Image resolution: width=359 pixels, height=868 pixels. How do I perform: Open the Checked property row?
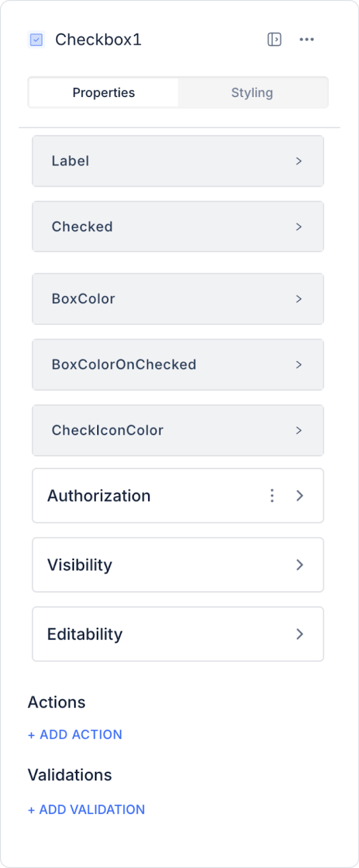[178, 227]
